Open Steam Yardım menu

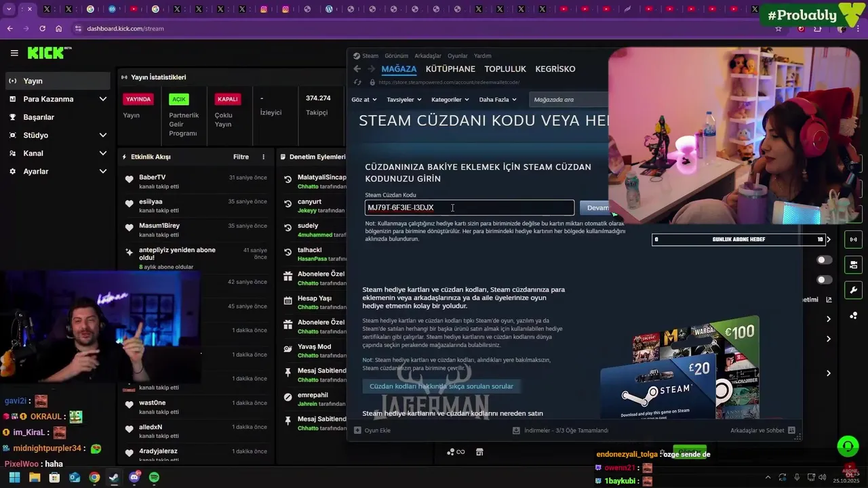(482, 56)
